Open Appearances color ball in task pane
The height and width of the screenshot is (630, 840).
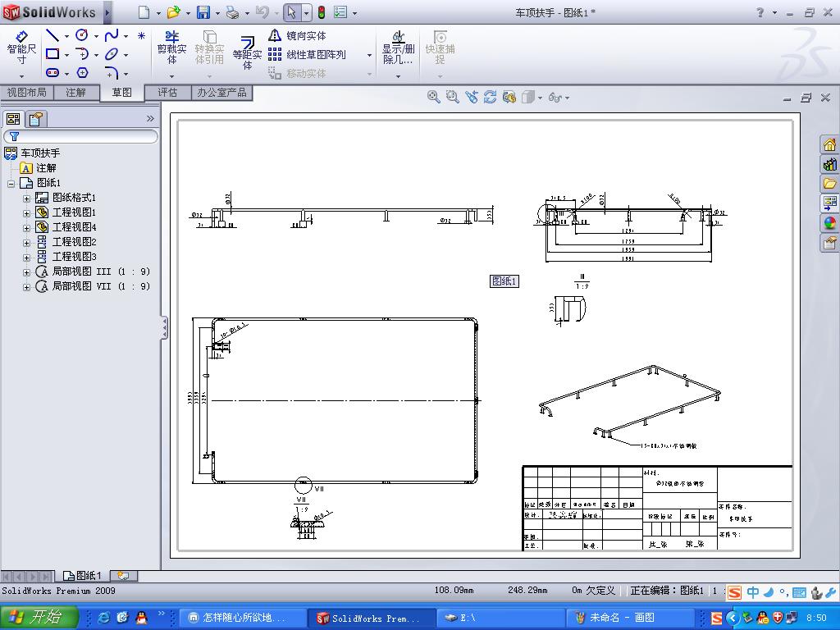click(x=829, y=223)
